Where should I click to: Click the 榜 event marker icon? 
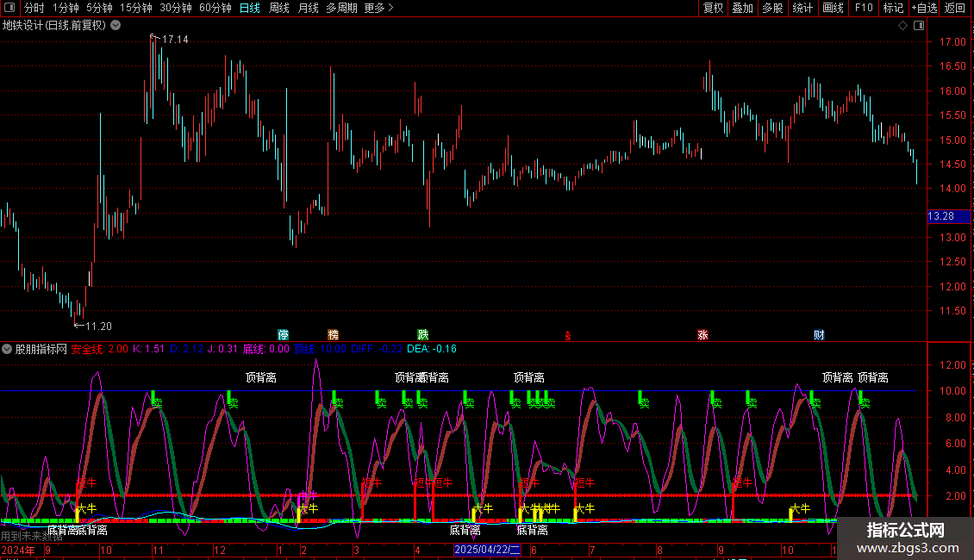(334, 334)
